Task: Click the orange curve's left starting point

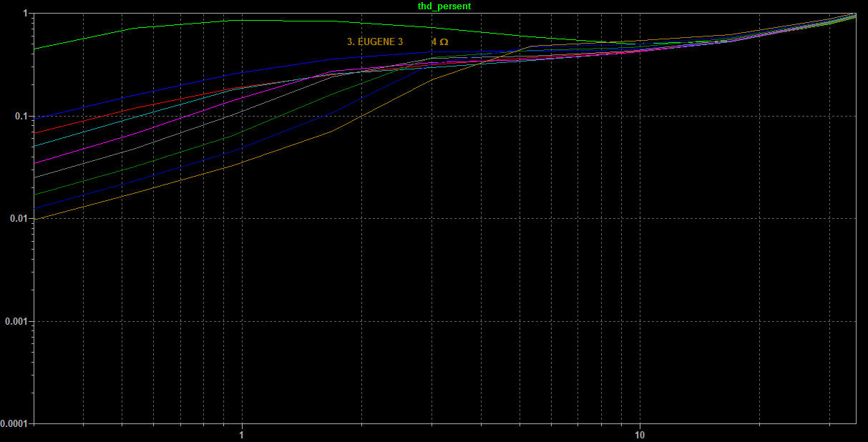Action: [36, 219]
